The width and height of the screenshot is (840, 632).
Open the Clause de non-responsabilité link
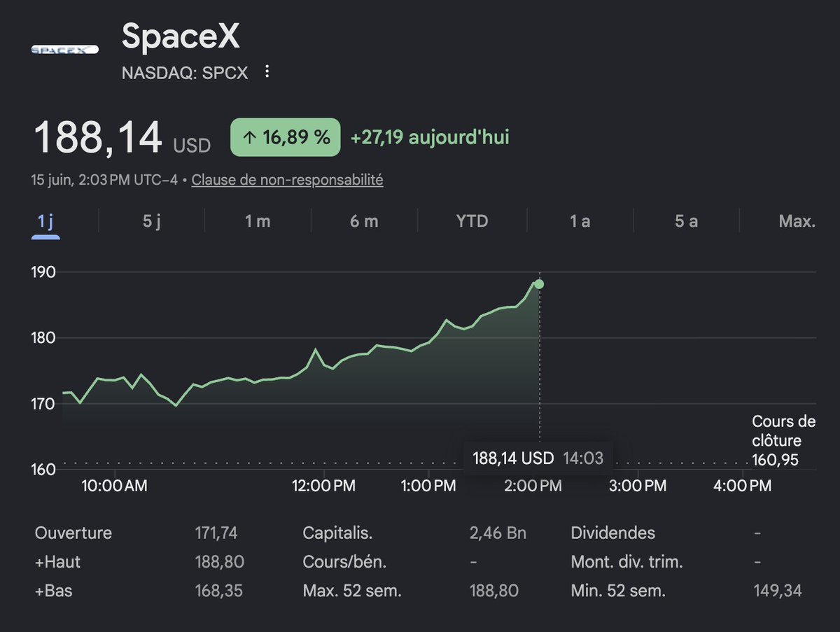click(x=287, y=180)
